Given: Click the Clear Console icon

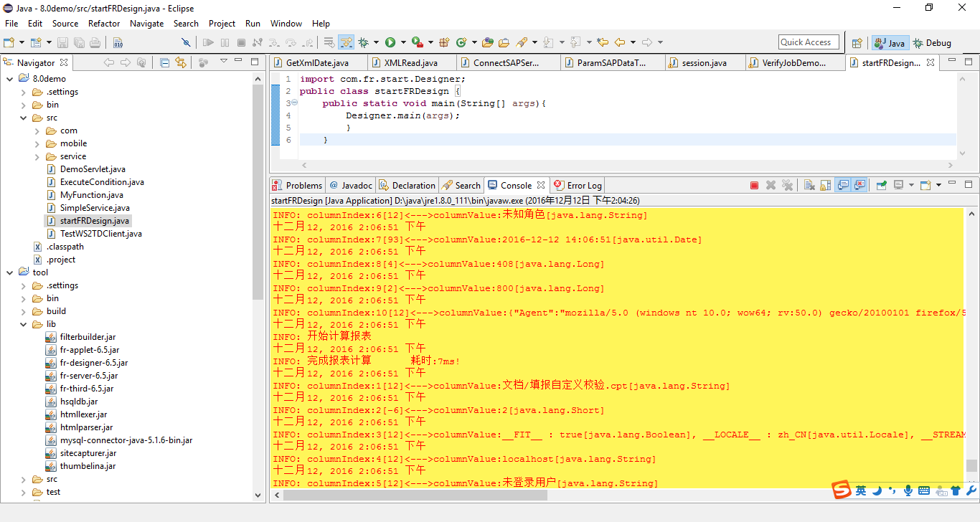Looking at the screenshot, I should (809, 185).
